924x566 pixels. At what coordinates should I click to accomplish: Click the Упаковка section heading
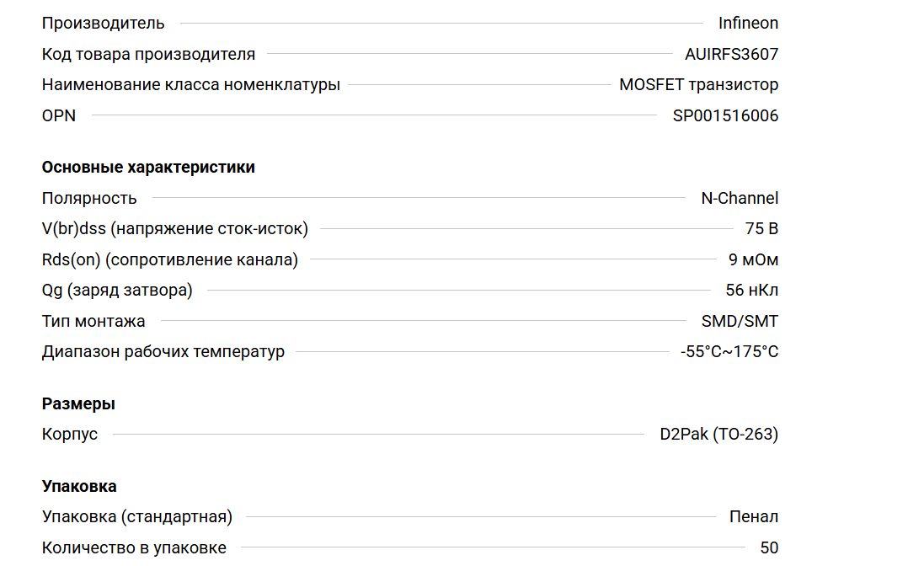pos(79,486)
